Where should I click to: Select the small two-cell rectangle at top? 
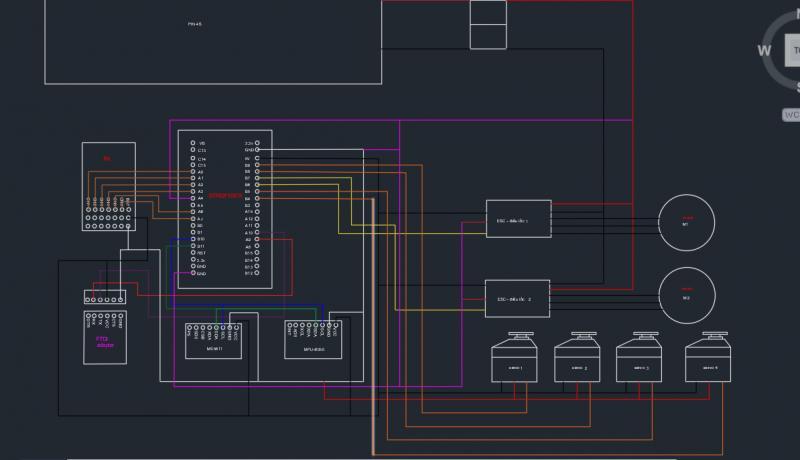point(488,24)
